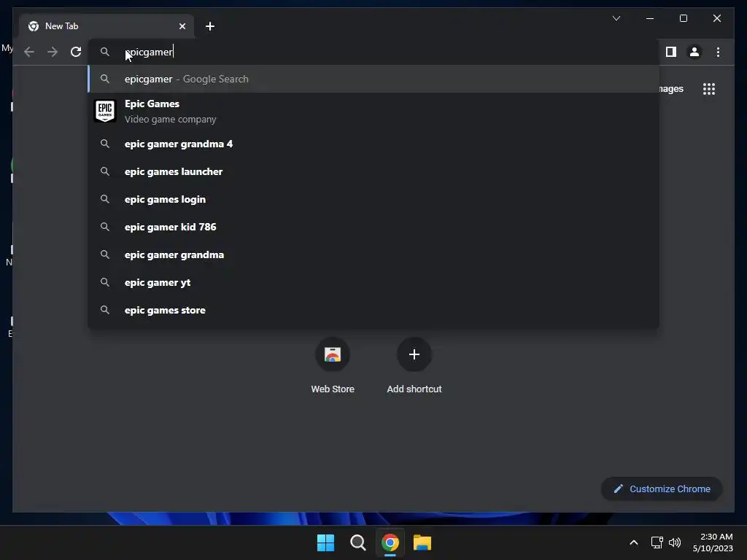This screenshot has height=560, width=747.
Task: Click the Customize Chrome button
Action: (662, 489)
